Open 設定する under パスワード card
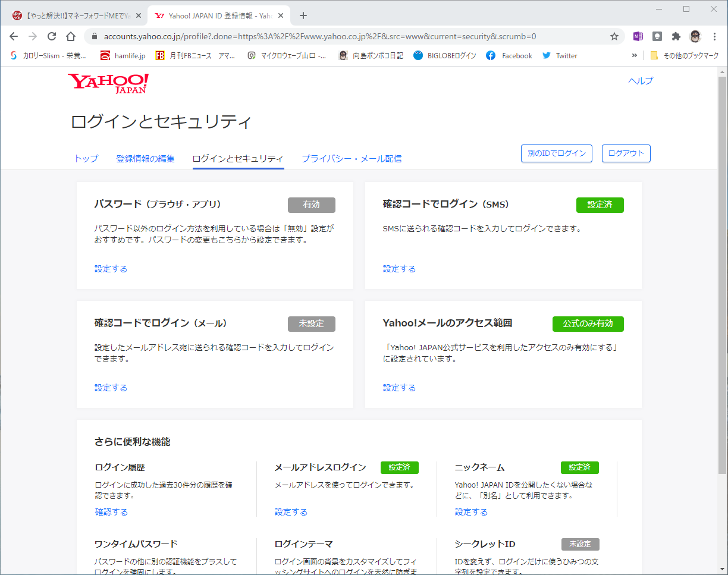This screenshot has width=728, height=575. click(111, 269)
